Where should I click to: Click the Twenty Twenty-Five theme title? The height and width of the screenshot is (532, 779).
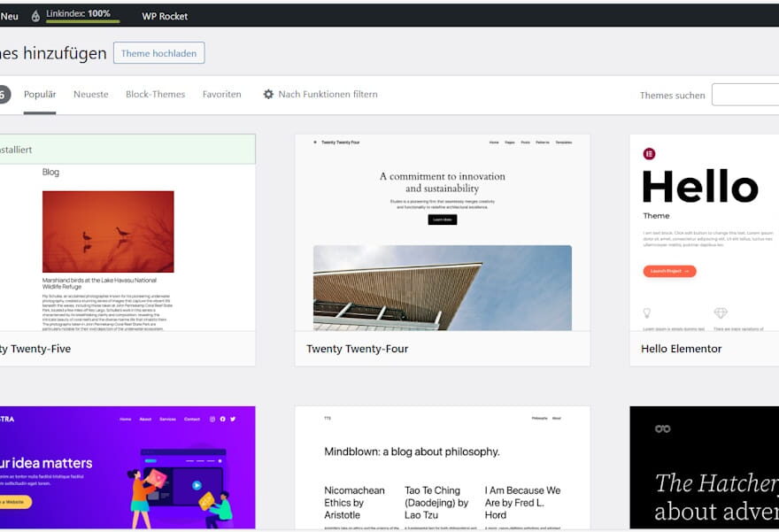coord(35,349)
